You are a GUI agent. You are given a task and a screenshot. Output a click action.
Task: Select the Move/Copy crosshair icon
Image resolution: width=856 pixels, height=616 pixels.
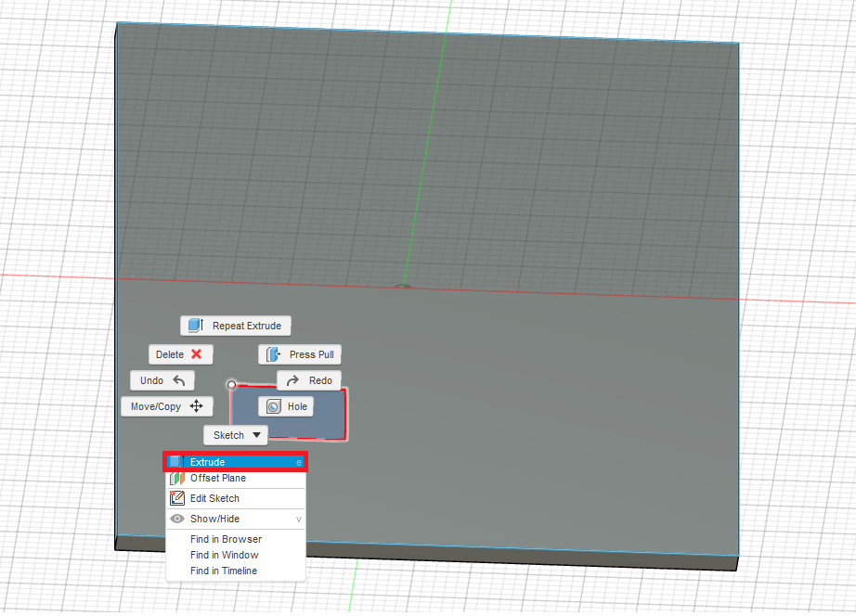coord(197,405)
